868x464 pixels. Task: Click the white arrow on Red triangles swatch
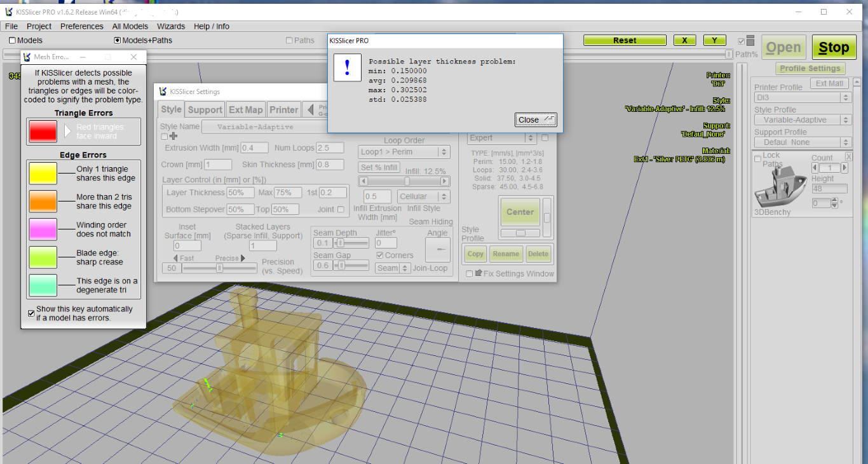pos(69,132)
